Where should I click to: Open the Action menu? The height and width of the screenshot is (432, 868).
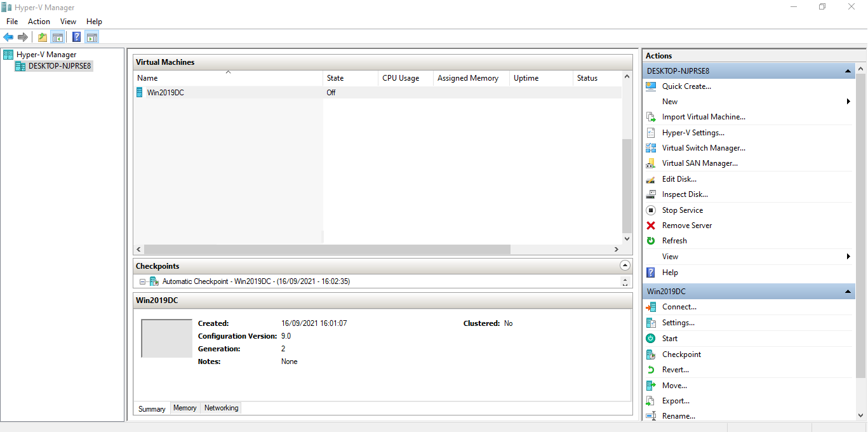[x=39, y=22]
